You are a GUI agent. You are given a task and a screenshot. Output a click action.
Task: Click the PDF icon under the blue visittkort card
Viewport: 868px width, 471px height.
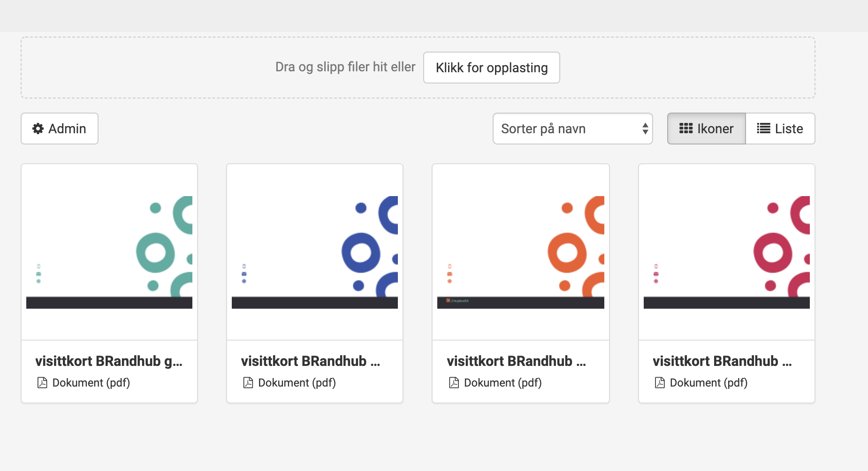(x=248, y=383)
